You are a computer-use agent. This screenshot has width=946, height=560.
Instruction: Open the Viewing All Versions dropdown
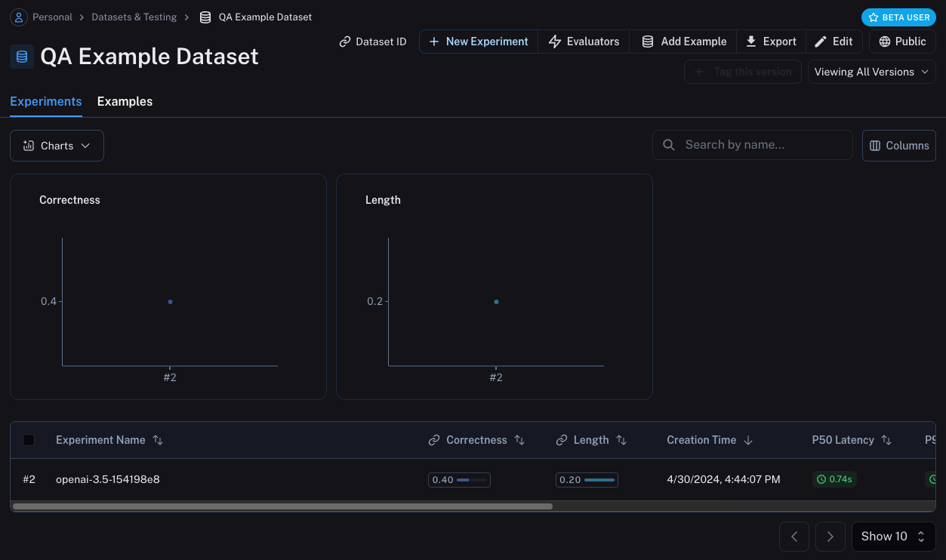[871, 72]
